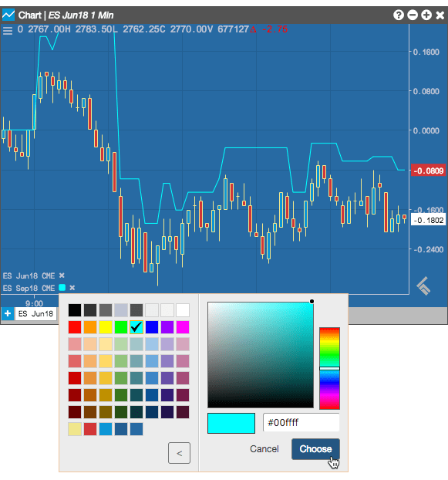Collapse the picker with the < button
This screenshot has width=448, height=480.
[179, 453]
